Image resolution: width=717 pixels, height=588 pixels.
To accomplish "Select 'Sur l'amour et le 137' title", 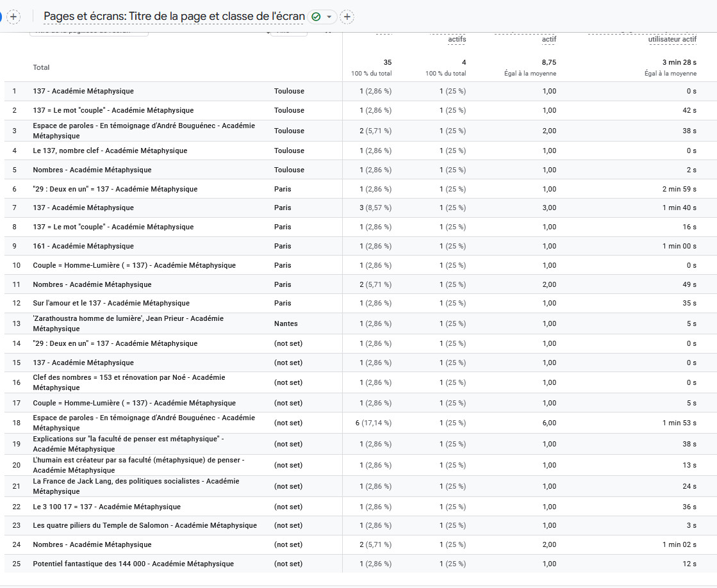I will [x=111, y=303].
